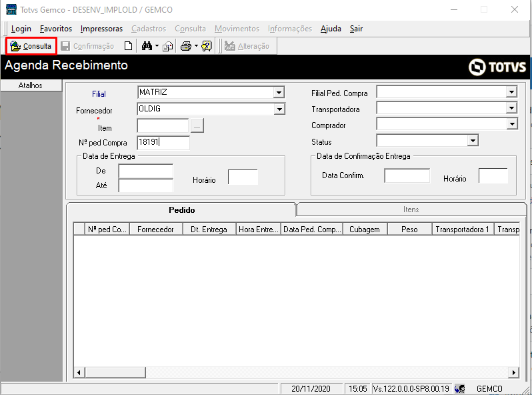Screen dimensions: 532x395
Task: Focus the Item input field
Action: tap(163, 125)
